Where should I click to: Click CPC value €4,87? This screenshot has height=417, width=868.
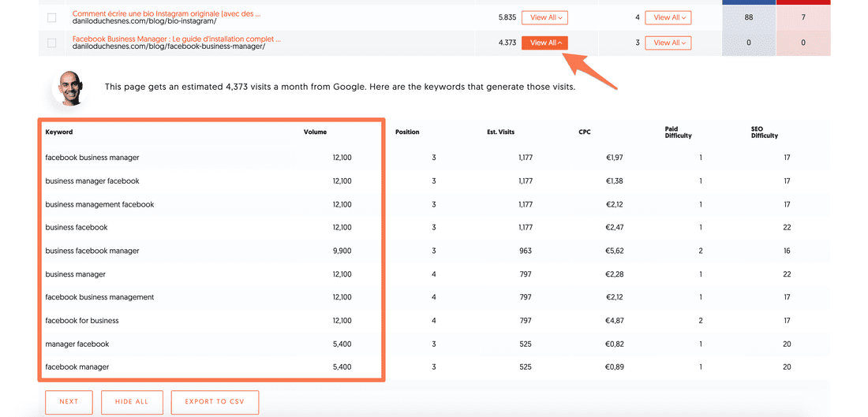[615, 321]
